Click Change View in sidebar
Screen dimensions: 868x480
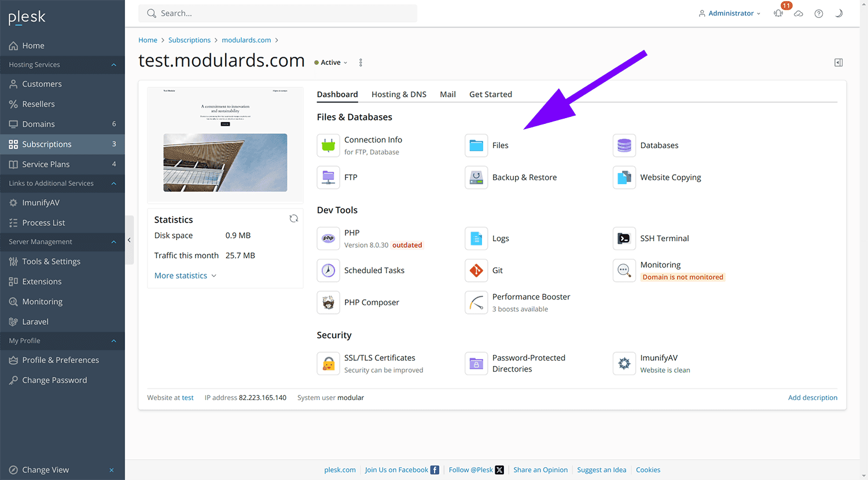tap(45, 470)
